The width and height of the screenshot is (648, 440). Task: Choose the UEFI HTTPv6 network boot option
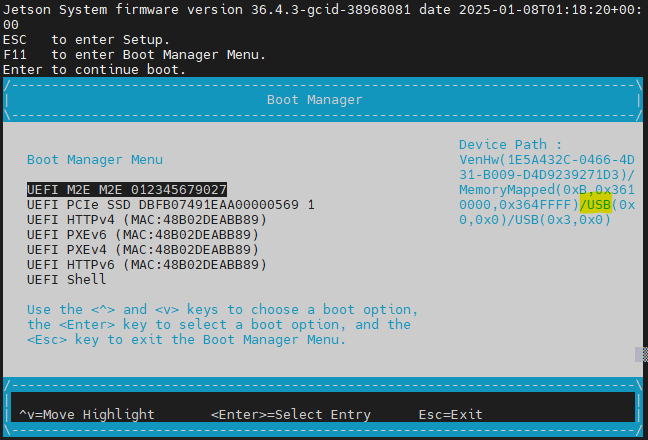[x=147, y=264]
